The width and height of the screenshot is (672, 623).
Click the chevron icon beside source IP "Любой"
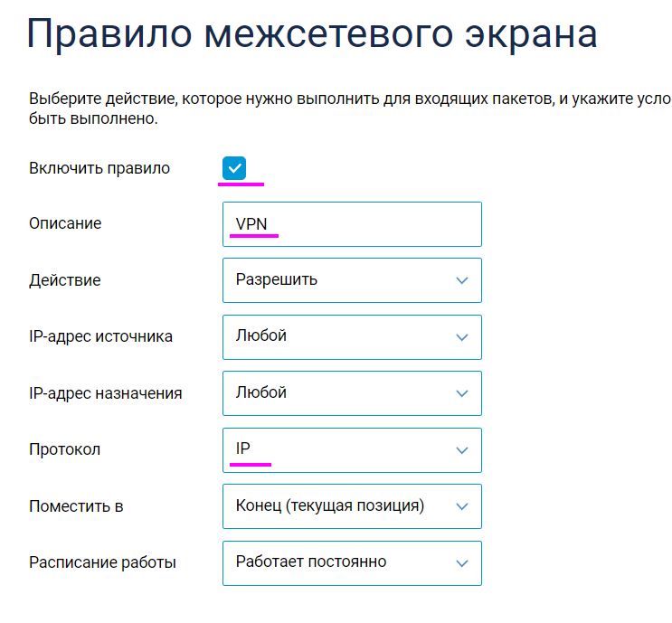tap(462, 337)
